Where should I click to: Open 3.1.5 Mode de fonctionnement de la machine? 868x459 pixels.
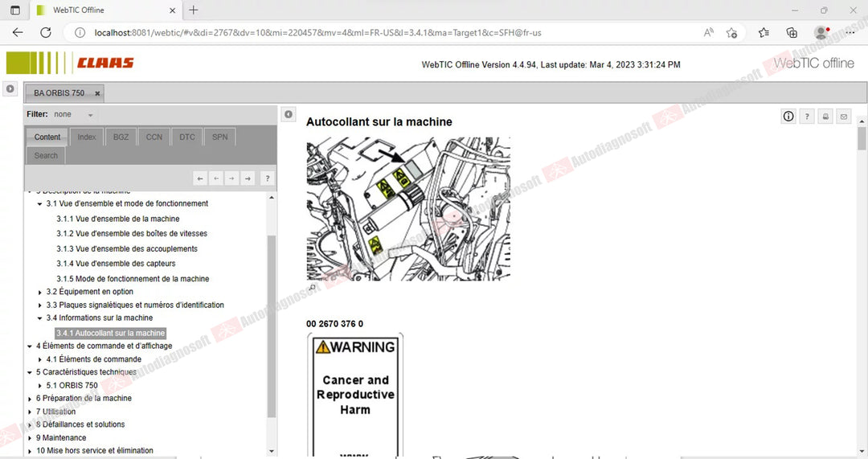[x=133, y=278]
